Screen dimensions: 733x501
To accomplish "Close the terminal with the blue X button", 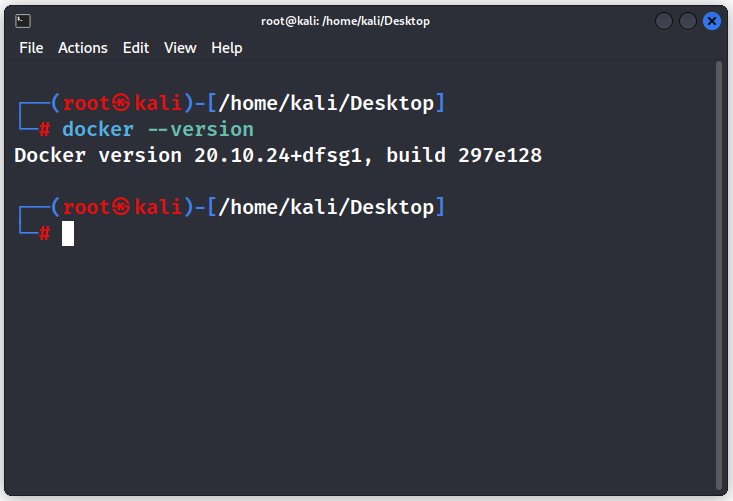I will 712,21.
